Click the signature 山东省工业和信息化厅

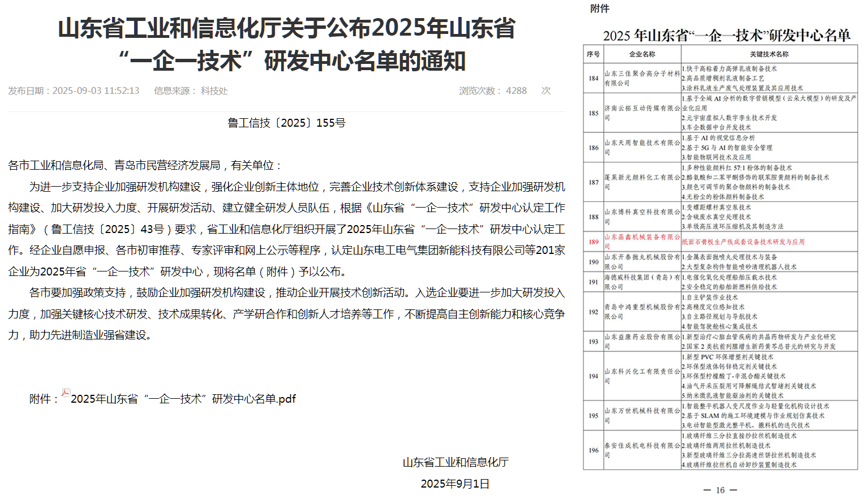click(x=456, y=463)
